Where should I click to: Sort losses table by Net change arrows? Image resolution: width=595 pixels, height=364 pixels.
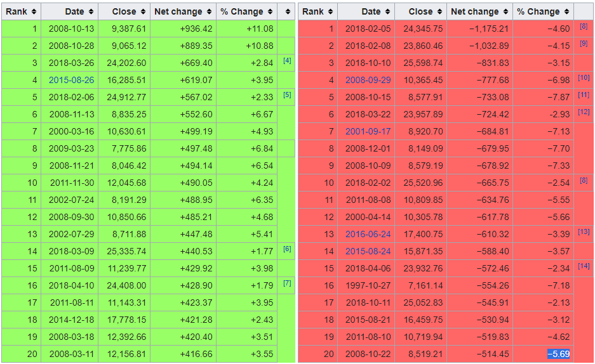506,12
